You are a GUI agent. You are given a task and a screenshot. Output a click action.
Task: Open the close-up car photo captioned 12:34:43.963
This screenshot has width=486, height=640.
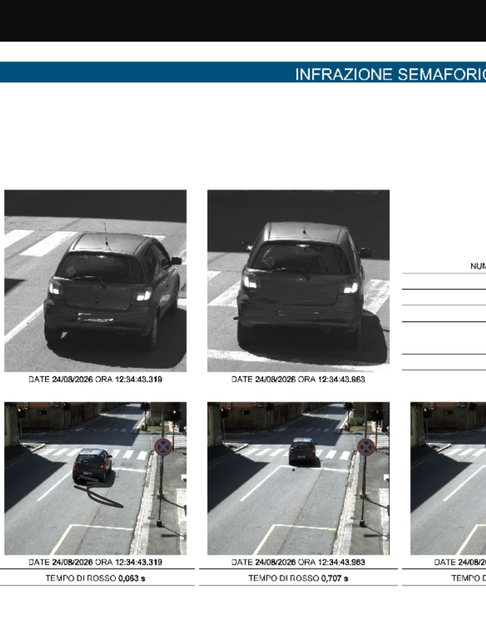(298, 281)
